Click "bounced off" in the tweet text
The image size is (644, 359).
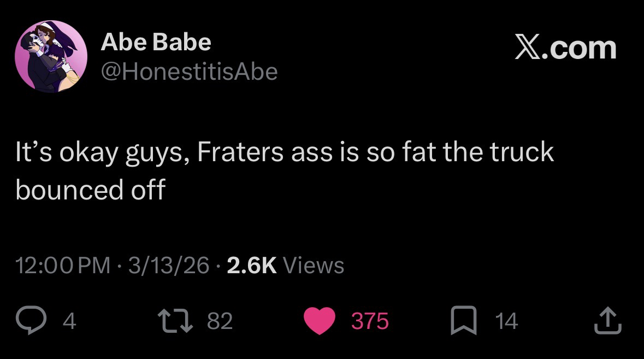[x=90, y=189]
